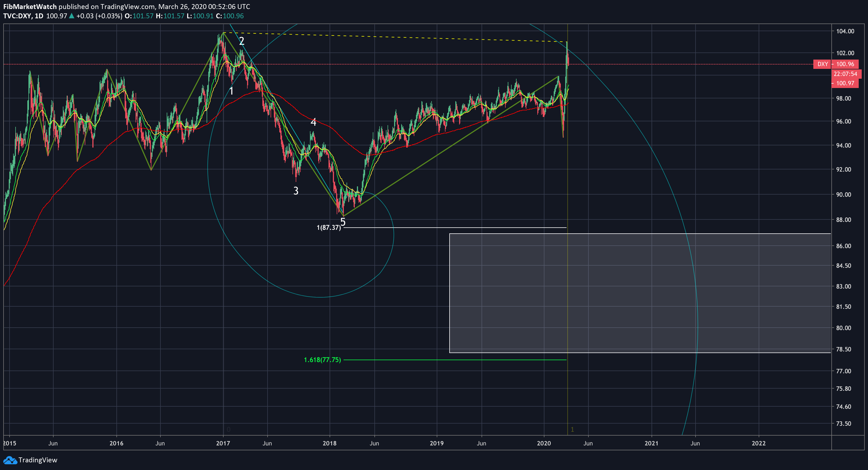This screenshot has height=470, width=868.
Task: Click the 1.618(77.75) fib extension label
Action: click(322, 360)
